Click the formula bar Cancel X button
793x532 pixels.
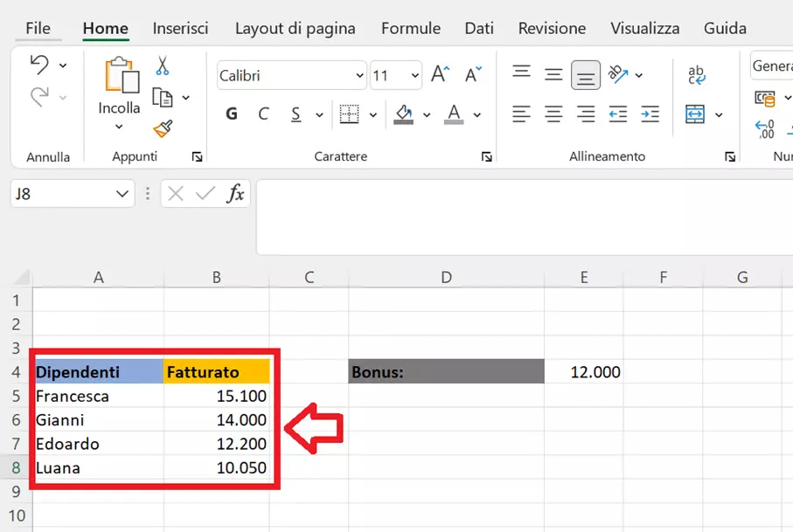pos(176,194)
